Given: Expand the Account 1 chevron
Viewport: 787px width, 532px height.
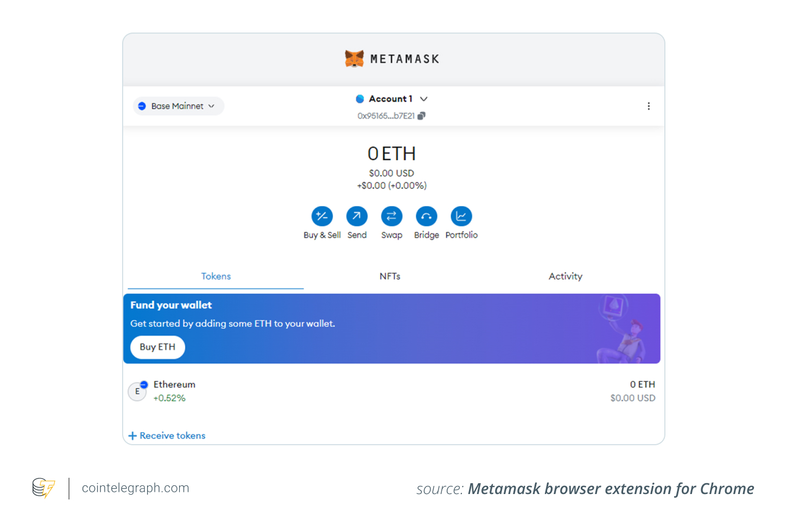Looking at the screenshot, I should click(x=424, y=99).
